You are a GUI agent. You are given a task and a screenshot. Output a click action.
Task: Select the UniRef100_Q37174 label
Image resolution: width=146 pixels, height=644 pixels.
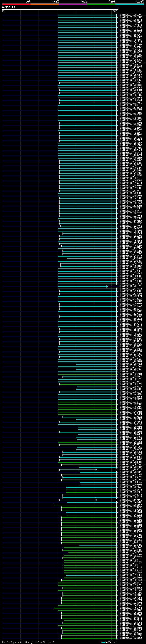131,296
